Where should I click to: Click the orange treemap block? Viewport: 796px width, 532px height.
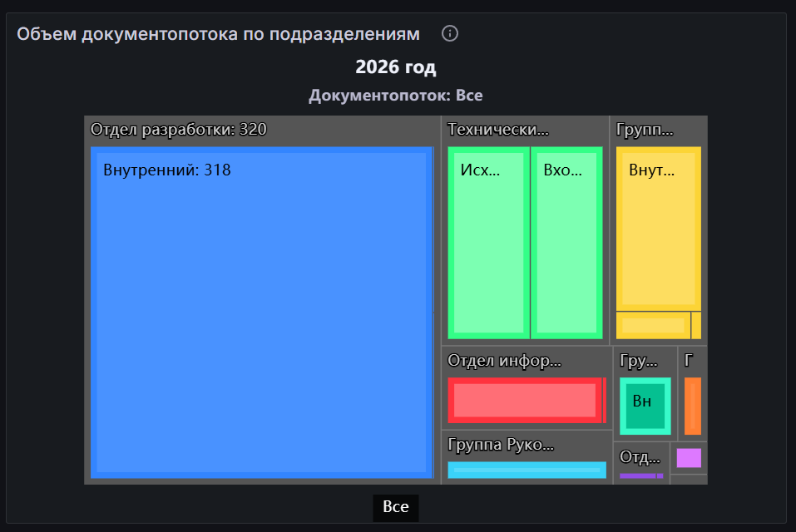click(x=692, y=406)
